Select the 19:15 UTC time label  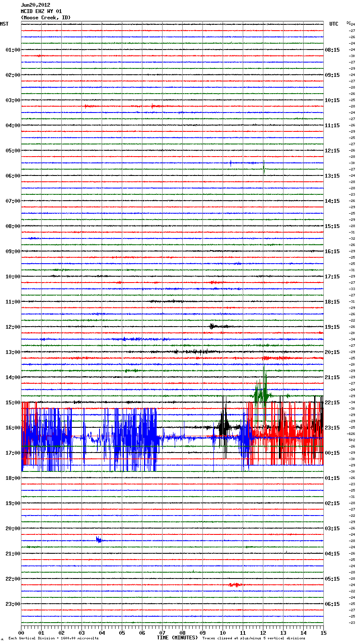point(332,327)
